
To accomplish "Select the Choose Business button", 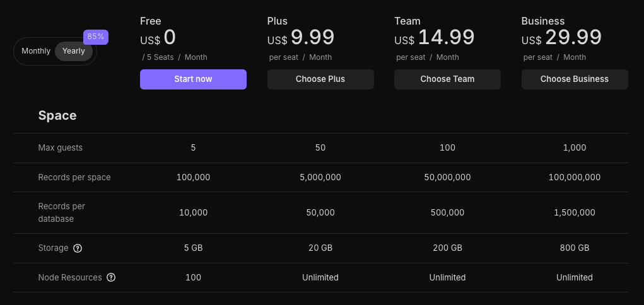I will [574, 79].
